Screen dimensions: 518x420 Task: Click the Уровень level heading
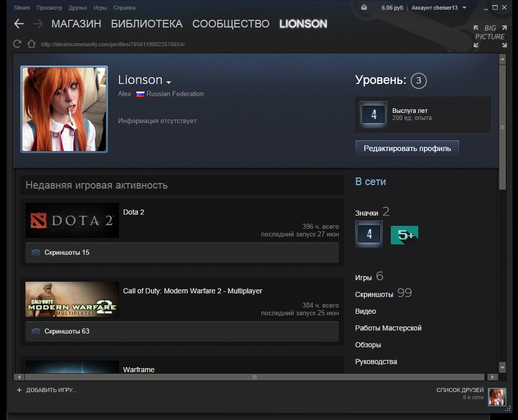pos(381,80)
